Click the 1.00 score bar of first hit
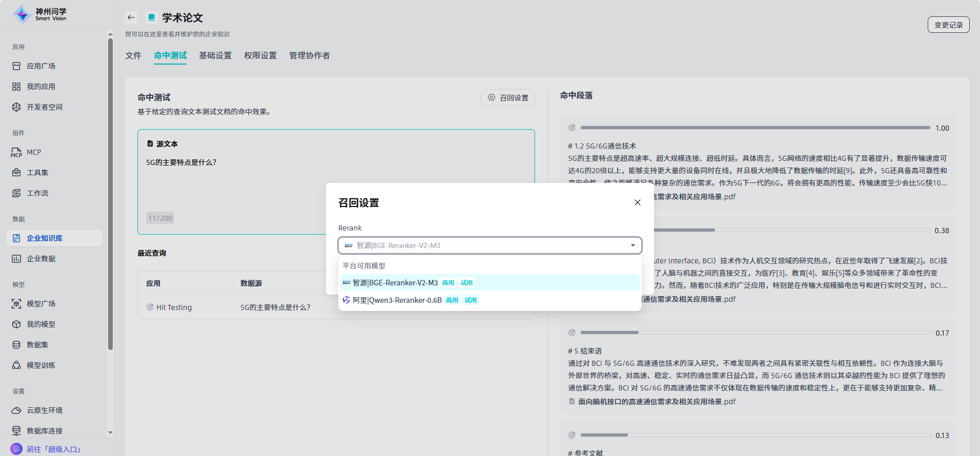Screen dimensions: 980x456 [x=755, y=128]
